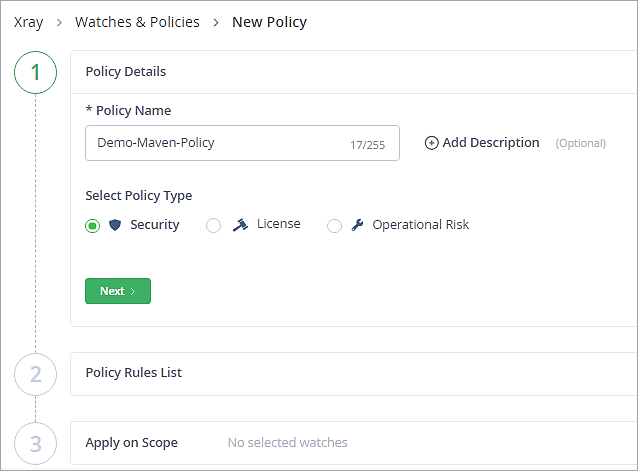Select the Security radio button
This screenshot has width=638, height=471.
pyautogui.click(x=93, y=226)
